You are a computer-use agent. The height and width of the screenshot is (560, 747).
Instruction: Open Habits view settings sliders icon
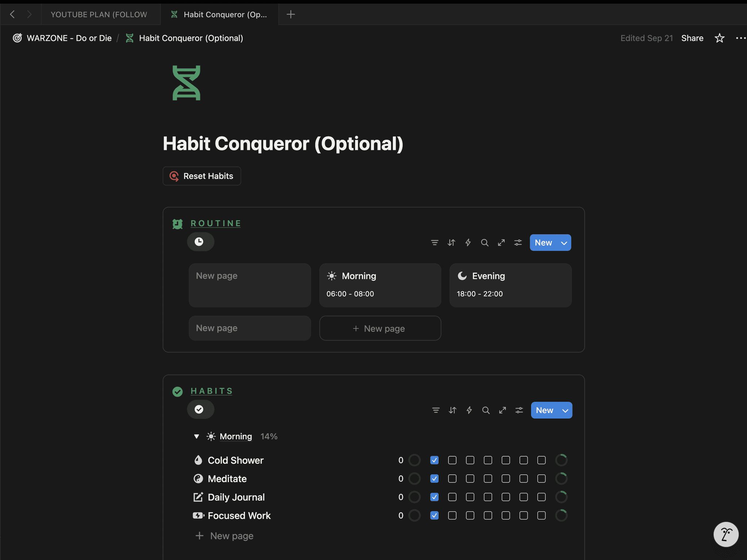(519, 411)
